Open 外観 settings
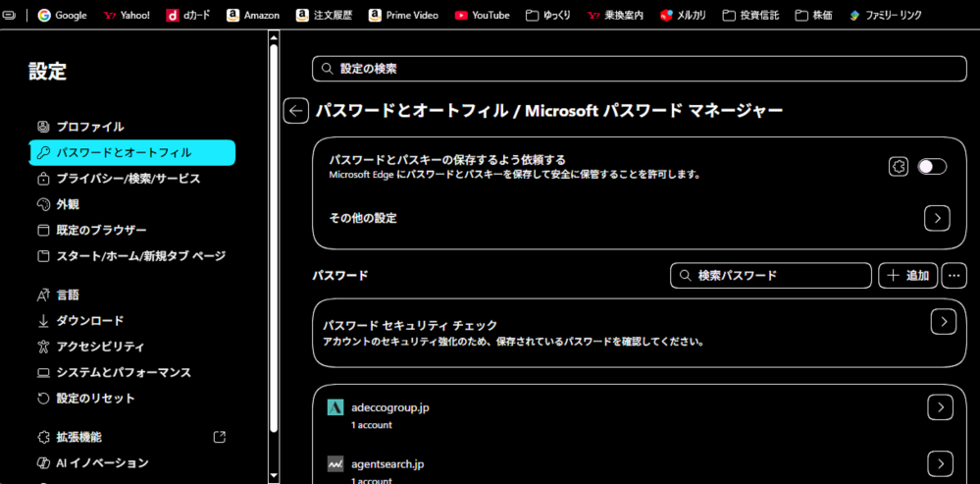 [131, 204]
